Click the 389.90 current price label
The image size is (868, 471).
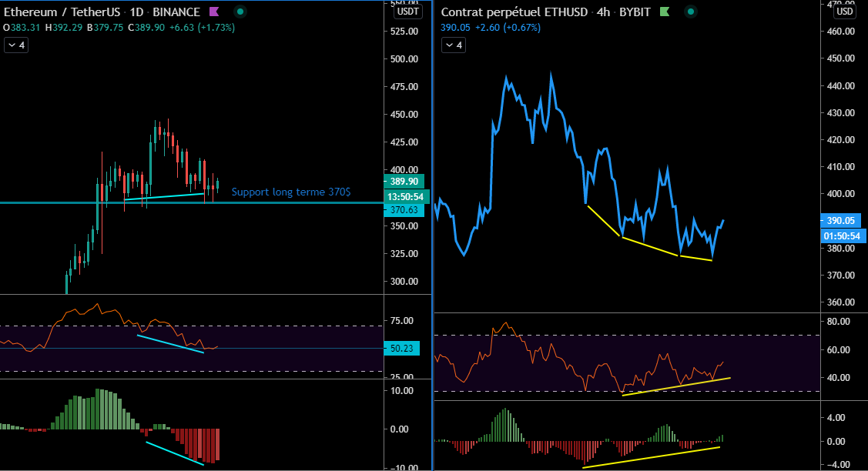404,181
